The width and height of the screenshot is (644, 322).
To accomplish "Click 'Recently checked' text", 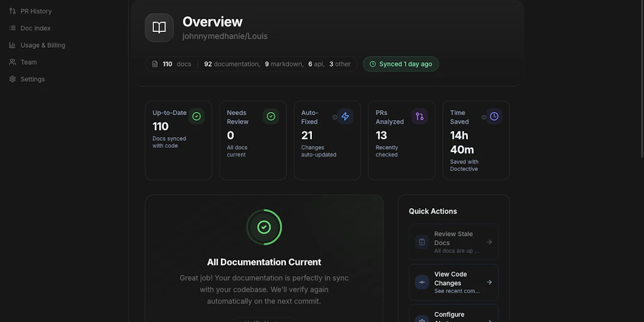I will [x=387, y=151].
